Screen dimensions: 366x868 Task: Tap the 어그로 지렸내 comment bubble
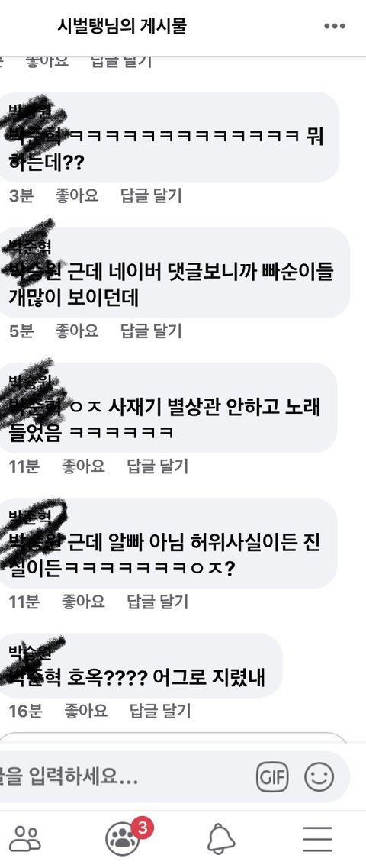click(140, 666)
